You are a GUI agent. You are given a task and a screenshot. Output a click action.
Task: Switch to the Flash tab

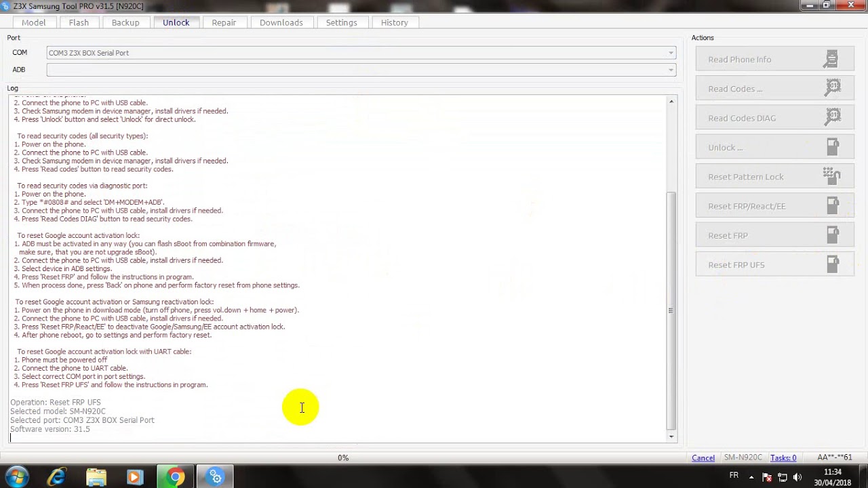coord(79,22)
